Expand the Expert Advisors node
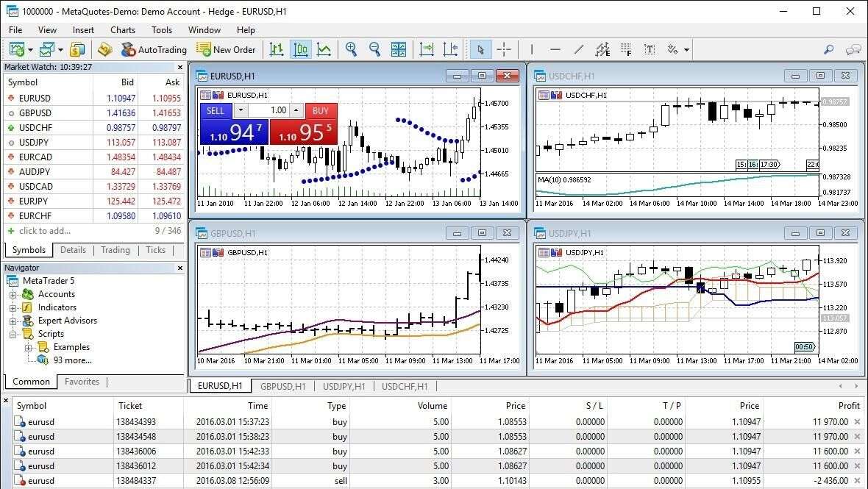 (13, 321)
